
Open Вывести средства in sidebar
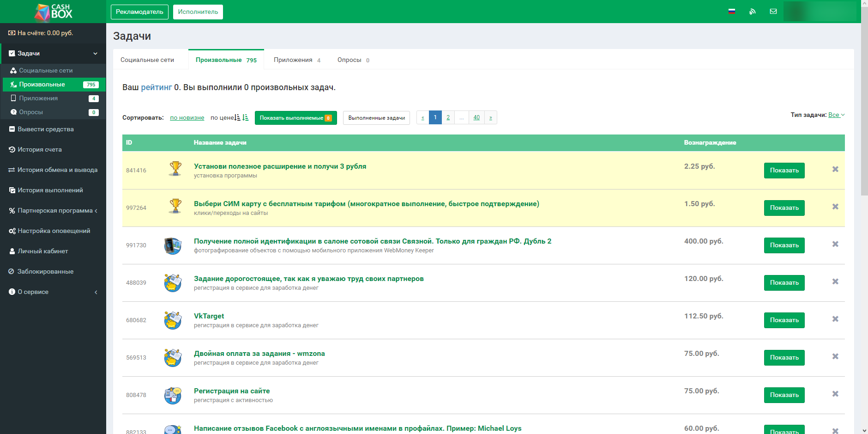click(53, 129)
